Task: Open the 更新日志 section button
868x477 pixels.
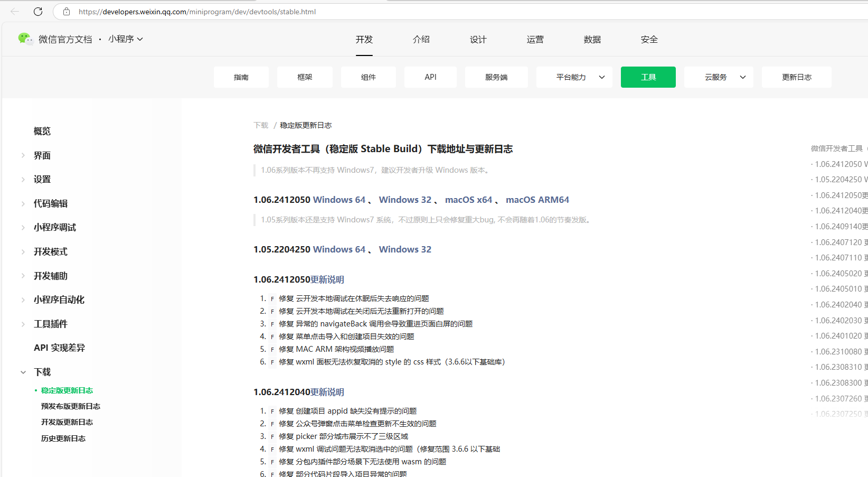Action: [x=797, y=77]
